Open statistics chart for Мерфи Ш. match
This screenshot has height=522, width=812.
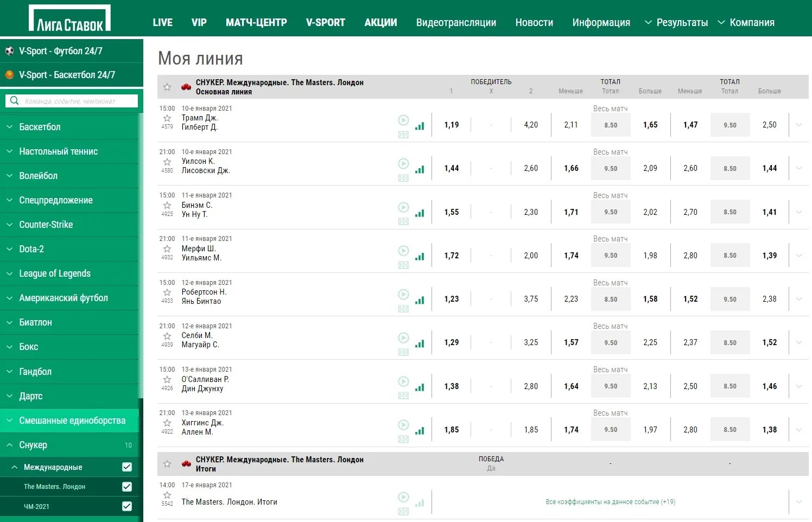(x=420, y=257)
